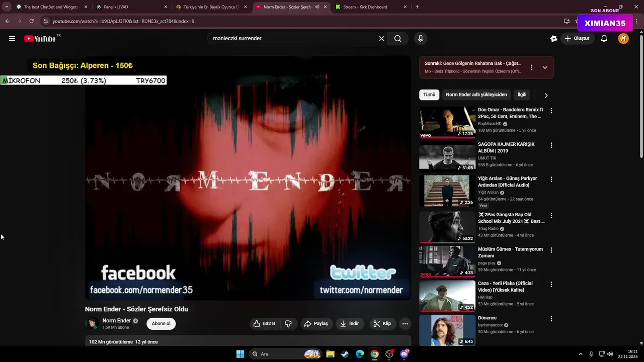Play Don Omar Bandolero Remix thumbnail
Image resolution: width=644 pixels, height=362 pixels.
(447, 122)
